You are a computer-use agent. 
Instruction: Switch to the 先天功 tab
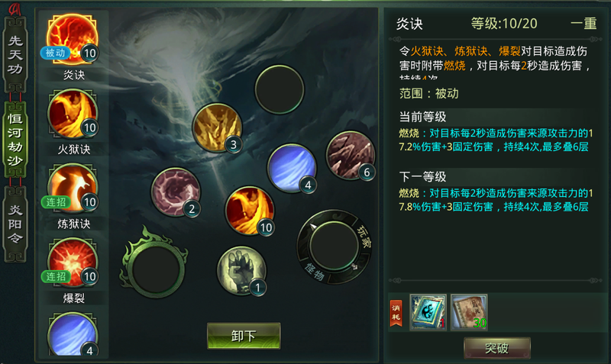(x=15, y=54)
